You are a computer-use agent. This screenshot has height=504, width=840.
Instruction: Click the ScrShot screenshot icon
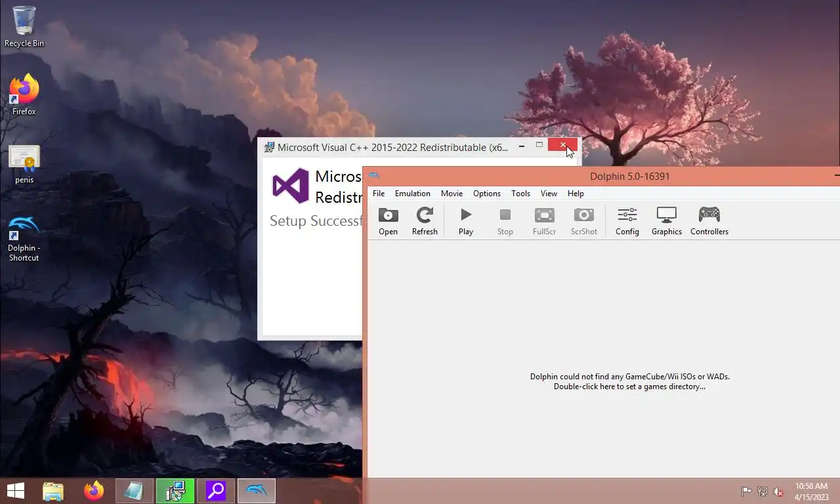coord(583,221)
